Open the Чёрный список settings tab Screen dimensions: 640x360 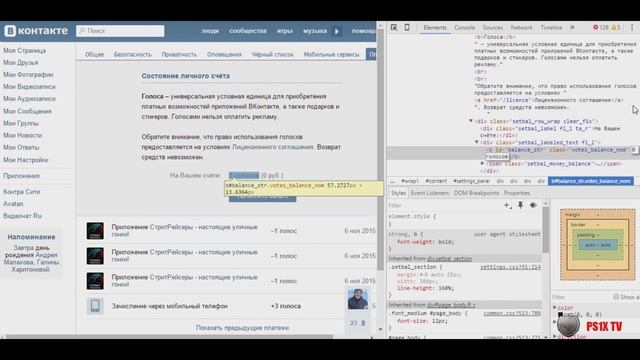pos(272,54)
